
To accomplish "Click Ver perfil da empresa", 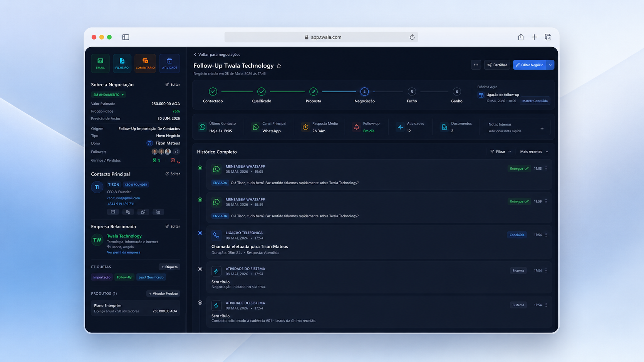I will coord(124,252).
